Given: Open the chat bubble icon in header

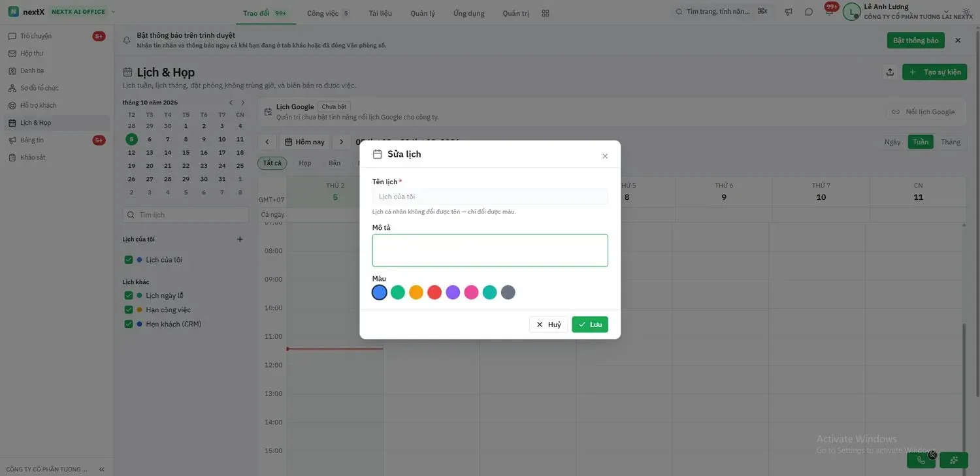Looking at the screenshot, I should click(809, 12).
